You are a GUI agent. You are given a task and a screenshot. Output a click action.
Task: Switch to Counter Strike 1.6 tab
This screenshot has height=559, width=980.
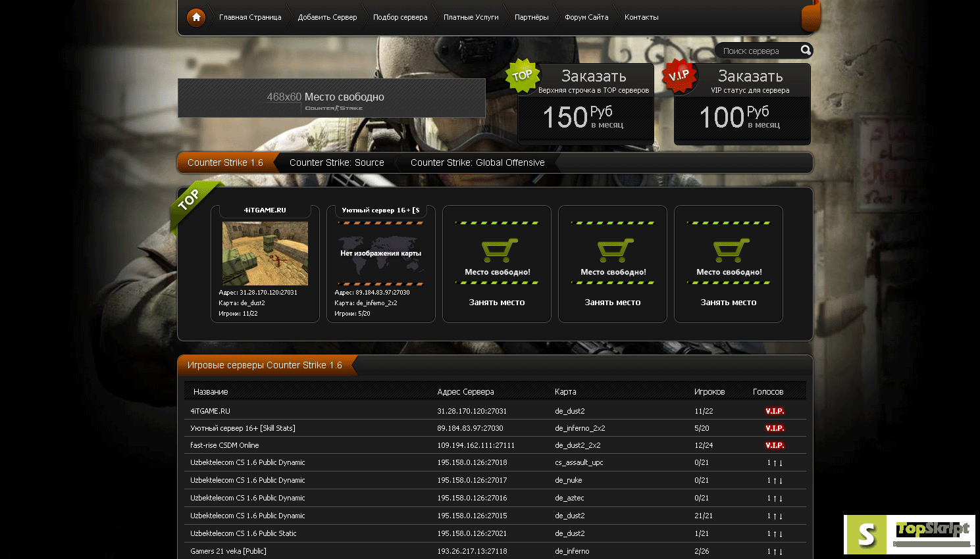226,162
